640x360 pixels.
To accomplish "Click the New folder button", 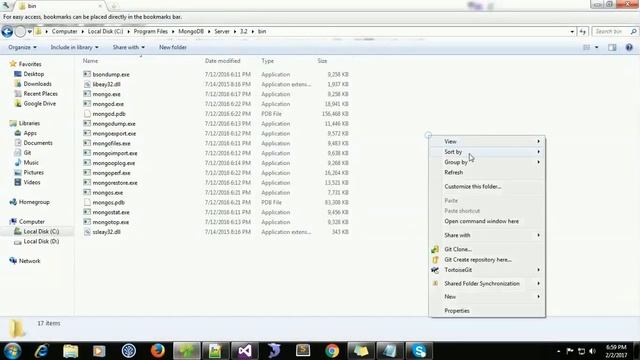I will pyautogui.click(x=173, y=47).
